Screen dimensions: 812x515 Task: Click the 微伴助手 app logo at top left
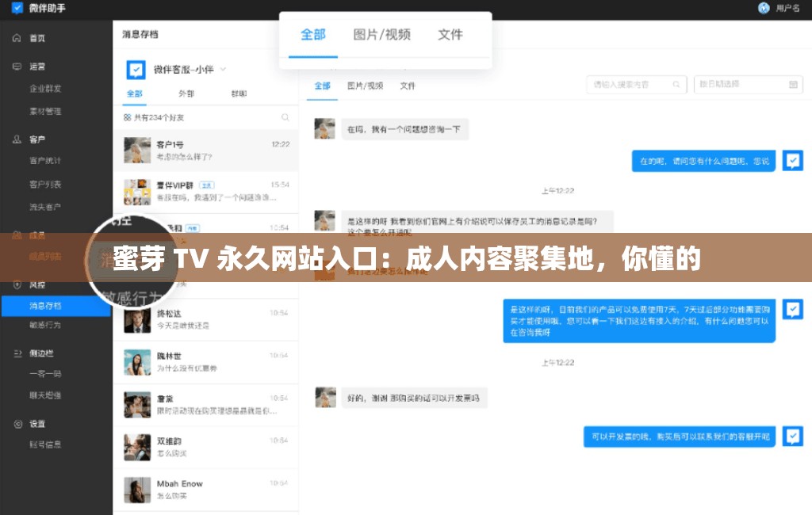coord(33,9)
